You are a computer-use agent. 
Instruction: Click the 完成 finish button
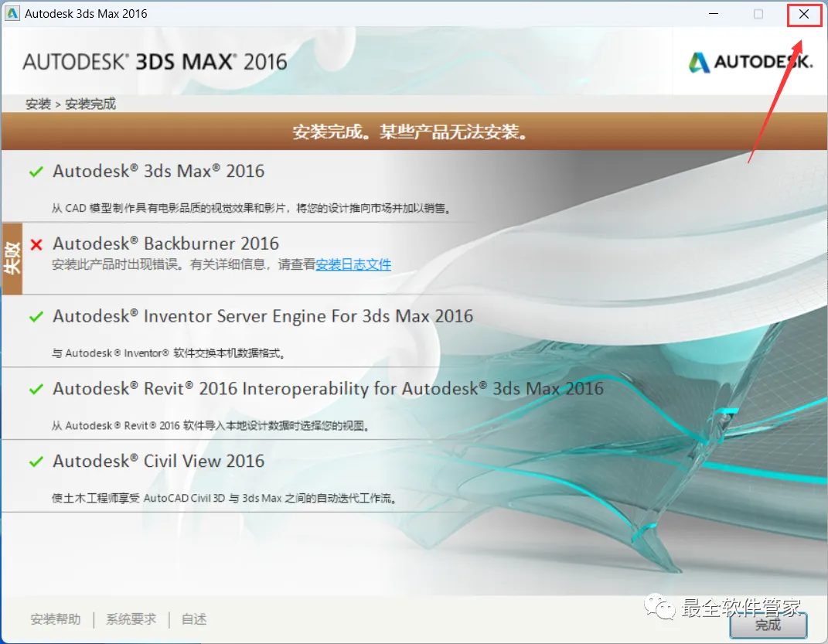tap(768, 625)
